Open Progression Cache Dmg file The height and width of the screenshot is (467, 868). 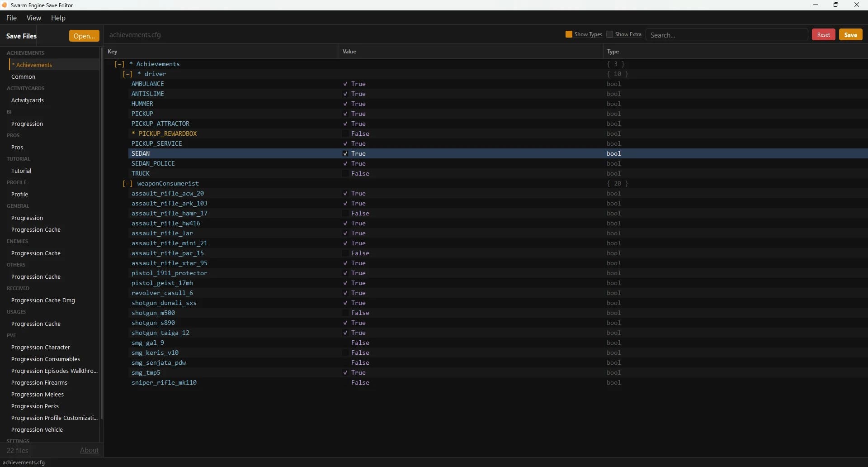click(x=54, y=300)
